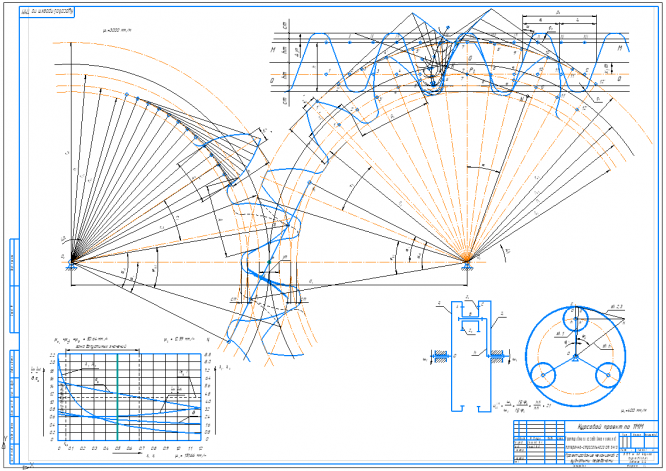Select the planetary mechanism's central pivot

(575, 357)
